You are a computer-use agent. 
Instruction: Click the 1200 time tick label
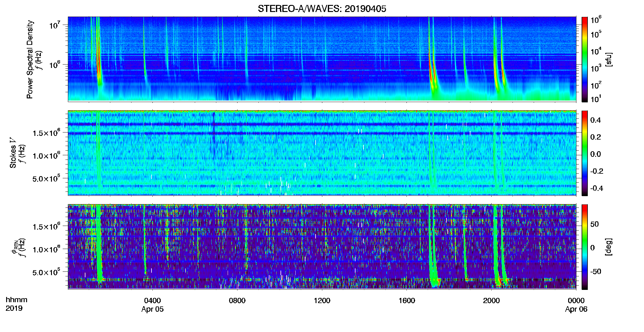(322, 301)
